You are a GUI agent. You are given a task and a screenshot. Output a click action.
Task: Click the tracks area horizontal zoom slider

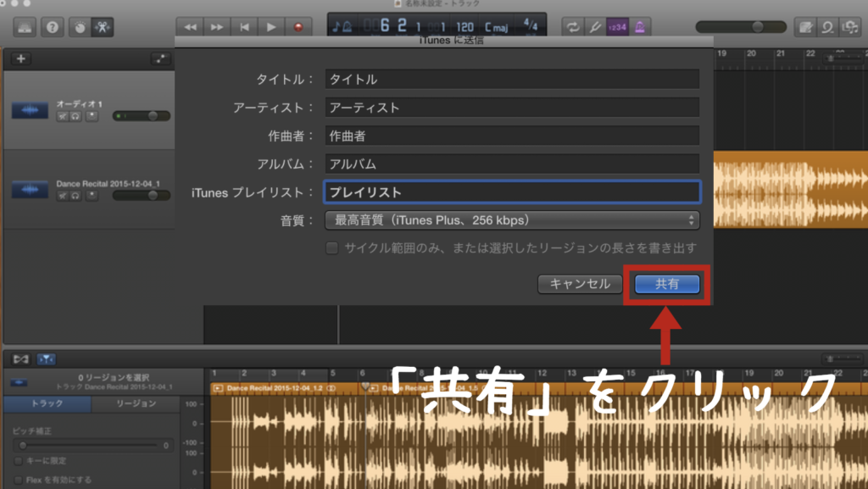(843, 58)
